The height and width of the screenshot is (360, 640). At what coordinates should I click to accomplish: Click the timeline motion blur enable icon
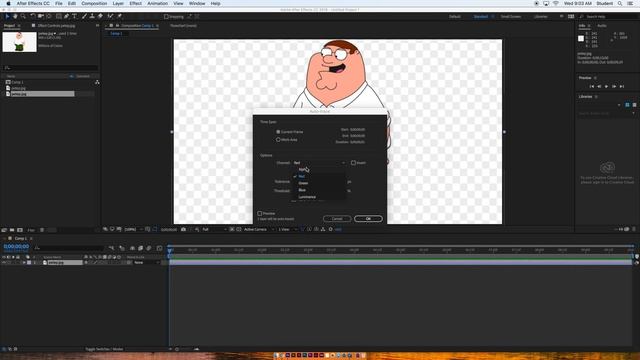pos(149,248)
